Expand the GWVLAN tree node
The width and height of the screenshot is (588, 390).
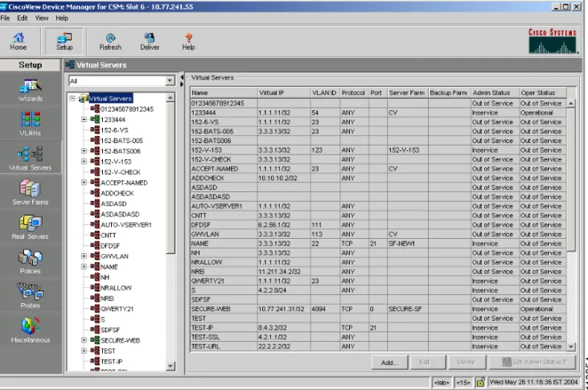[84, 256]
